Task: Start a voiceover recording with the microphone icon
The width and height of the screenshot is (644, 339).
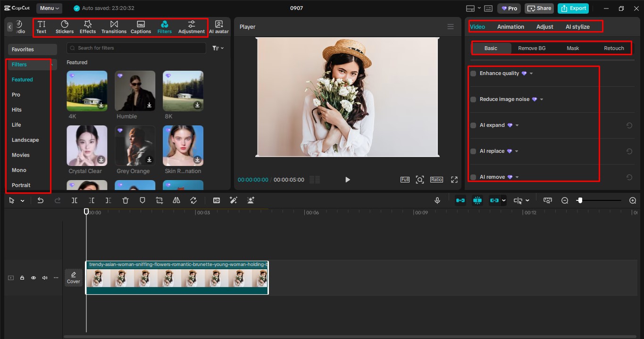Action: 437,200
